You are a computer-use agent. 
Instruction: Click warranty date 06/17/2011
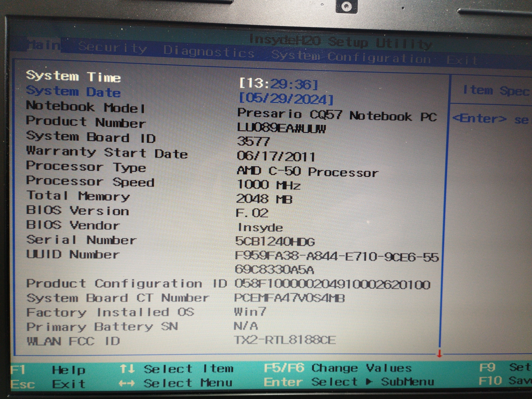coord(276,157)
